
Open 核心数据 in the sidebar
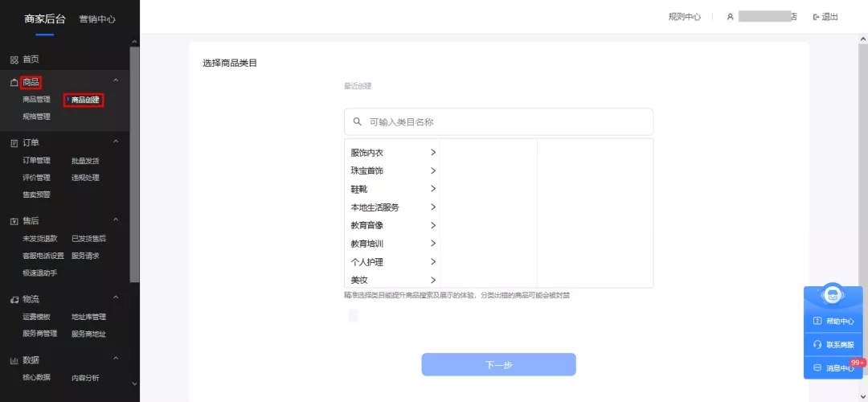(36, 378)
